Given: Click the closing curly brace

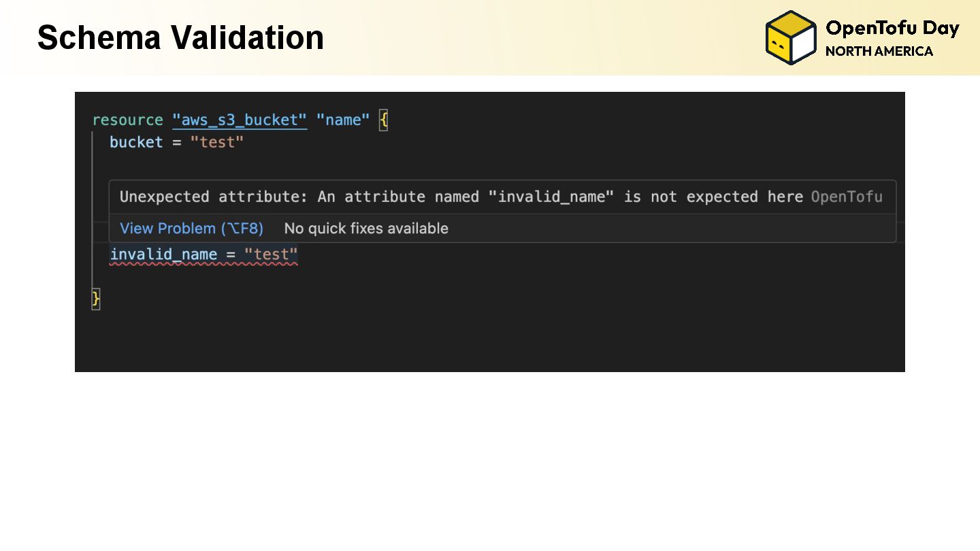Looking at the screenshot, I should [96, 299].
